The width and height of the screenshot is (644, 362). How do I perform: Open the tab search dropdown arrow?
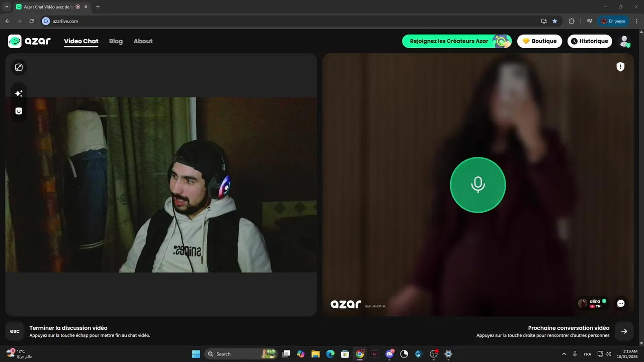7,7
